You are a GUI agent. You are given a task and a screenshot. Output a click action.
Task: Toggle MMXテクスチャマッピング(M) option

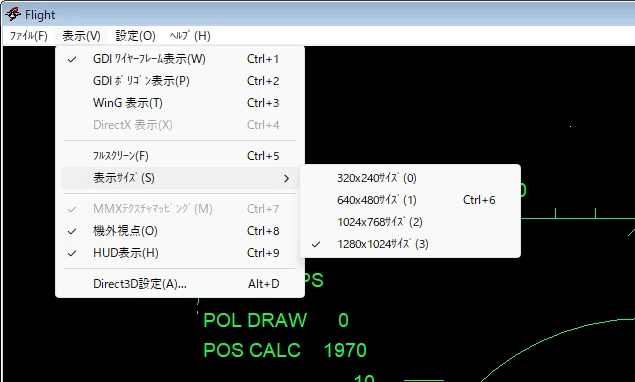(x=180, y=209)
